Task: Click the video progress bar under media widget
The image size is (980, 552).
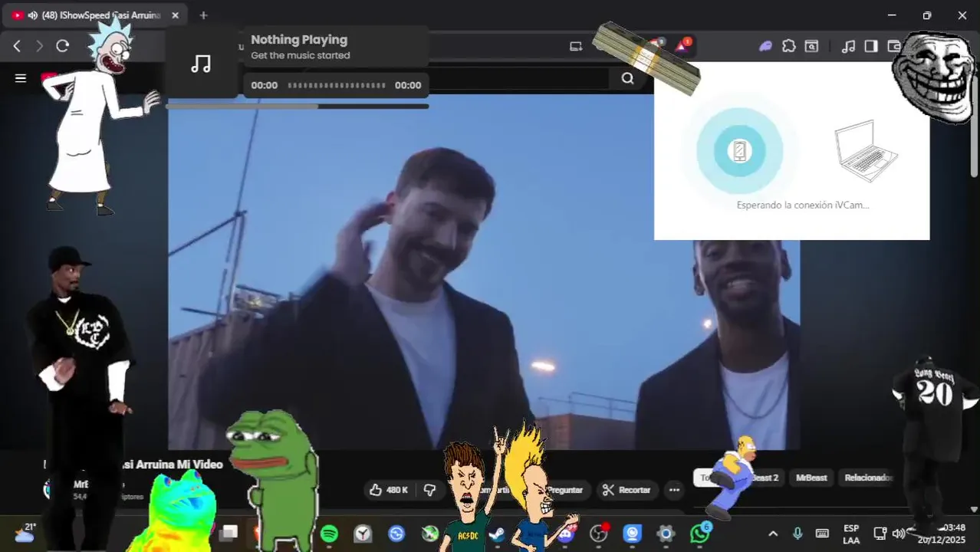Action: pyautogui.click(x=298, y=106)
